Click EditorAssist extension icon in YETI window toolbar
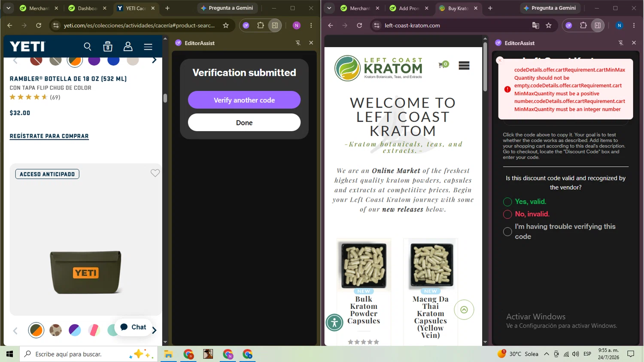This screenshot has height=362, width=644. (246, 25)
